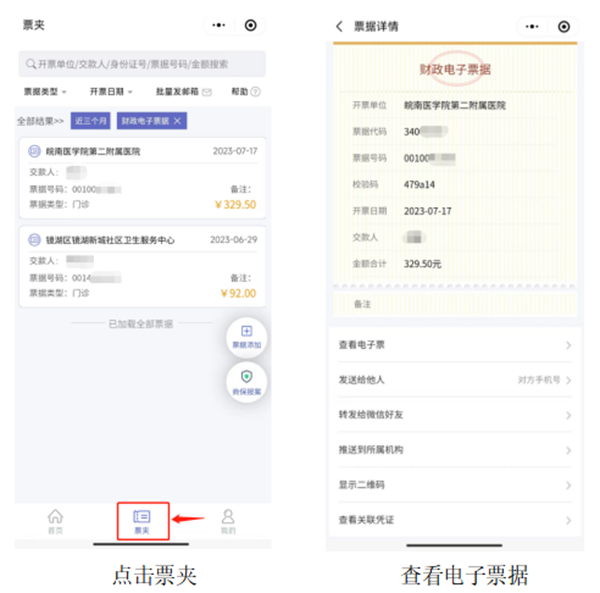The image size is (600, 593).
Task: Tap chevron on 转发给微信好友 row
Action: (569, 415)
